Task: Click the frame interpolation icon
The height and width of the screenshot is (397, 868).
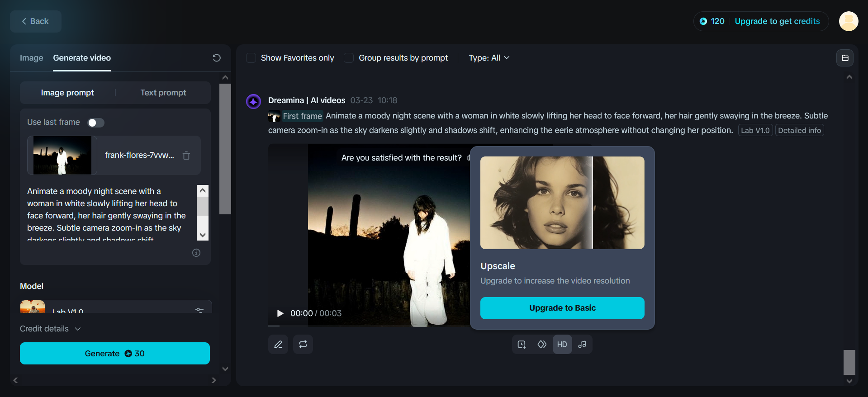Action: [542, 345]
